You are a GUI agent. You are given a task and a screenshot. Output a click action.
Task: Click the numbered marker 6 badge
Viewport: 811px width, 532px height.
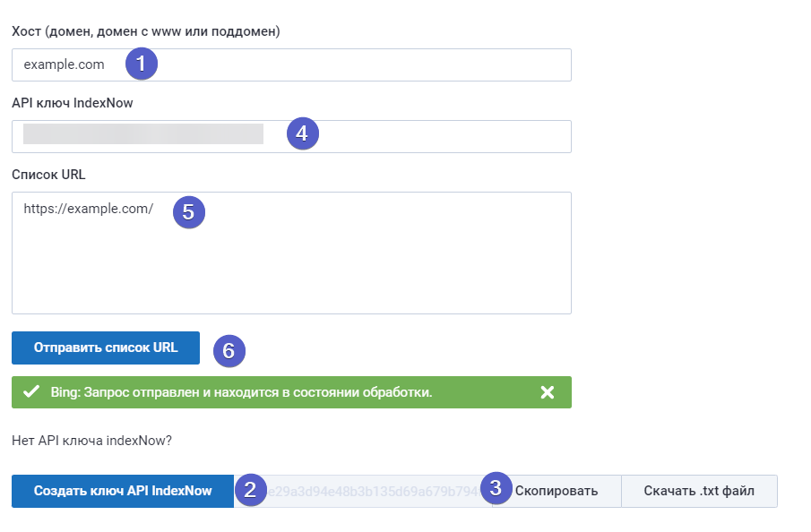tap(229, 351)
